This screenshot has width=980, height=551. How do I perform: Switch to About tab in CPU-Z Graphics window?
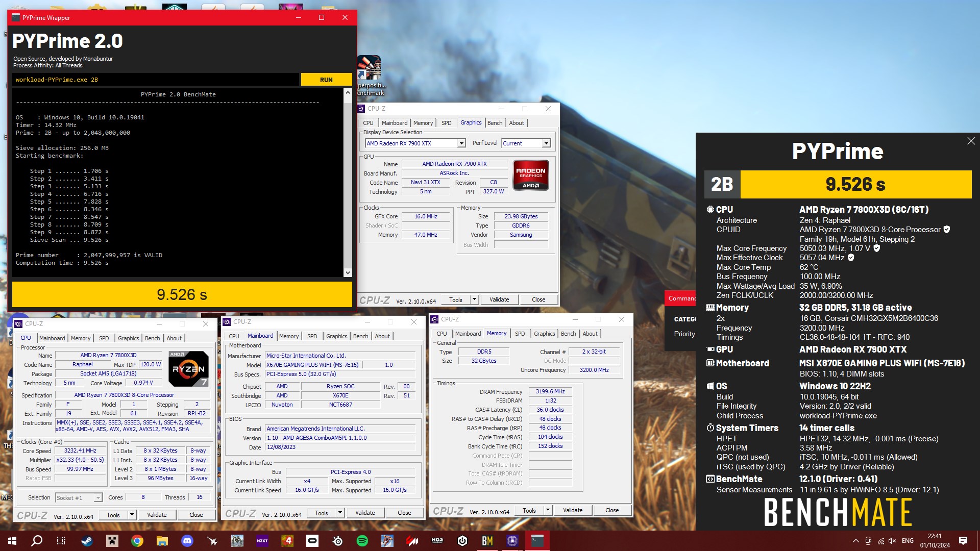pyautogui.click(x=517, y=123)
